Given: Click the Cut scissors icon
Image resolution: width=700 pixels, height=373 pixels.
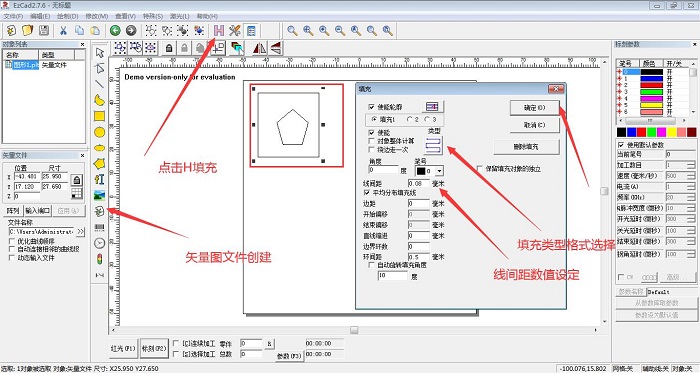Looking at the screenshot, I should tap(63, 30).
